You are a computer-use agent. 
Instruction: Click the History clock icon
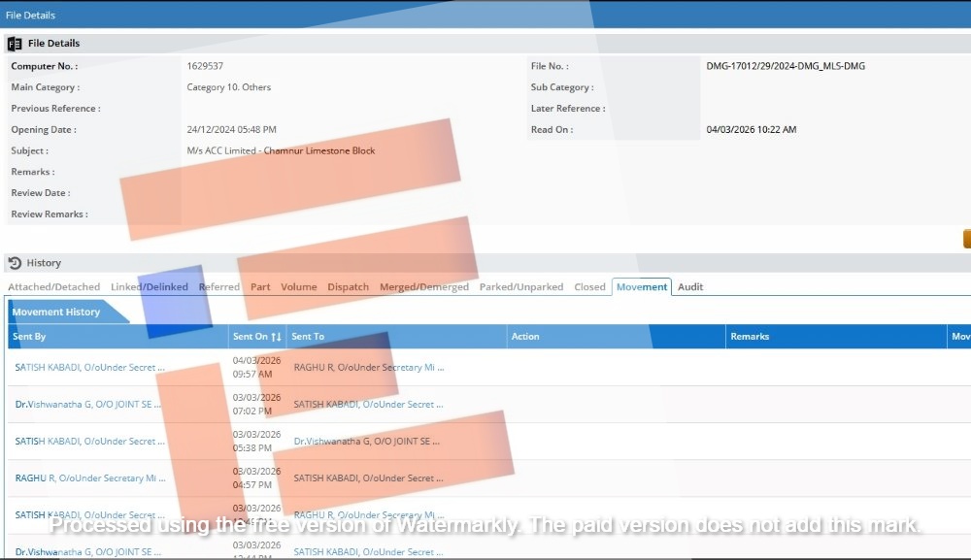[x=15, y=263]
